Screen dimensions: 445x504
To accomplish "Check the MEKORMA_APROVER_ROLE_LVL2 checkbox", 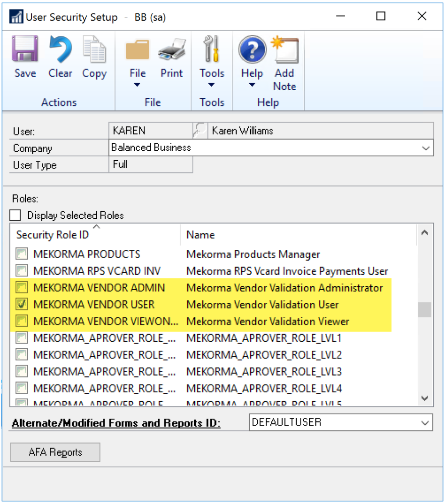I will pos(22,354).
